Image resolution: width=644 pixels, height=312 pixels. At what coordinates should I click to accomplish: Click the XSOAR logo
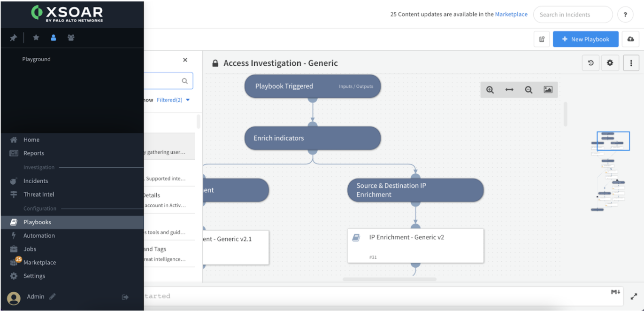(67, 13)
